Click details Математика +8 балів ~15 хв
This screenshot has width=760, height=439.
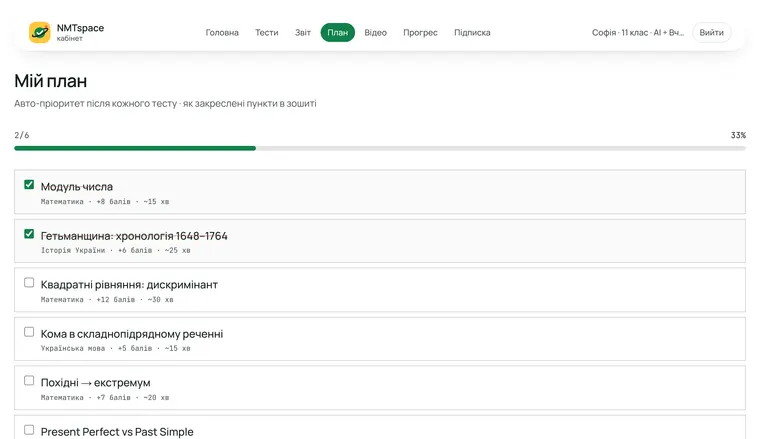tap(105, 202)
